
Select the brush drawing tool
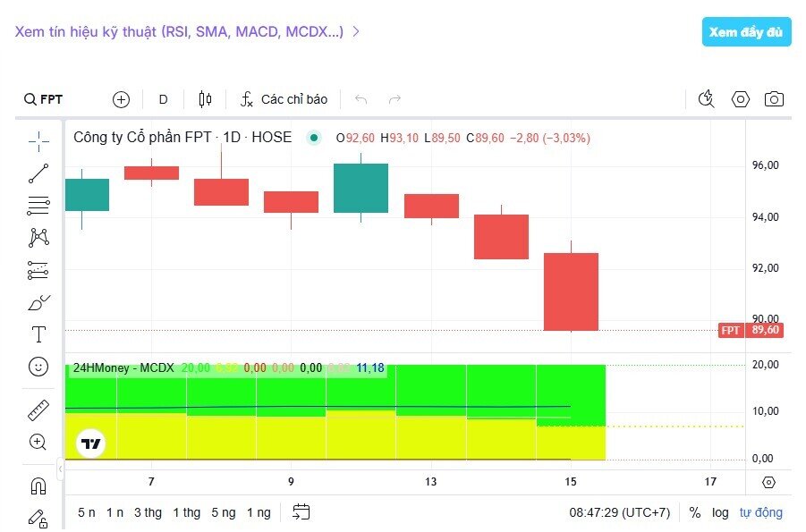(x=38, y=302)
